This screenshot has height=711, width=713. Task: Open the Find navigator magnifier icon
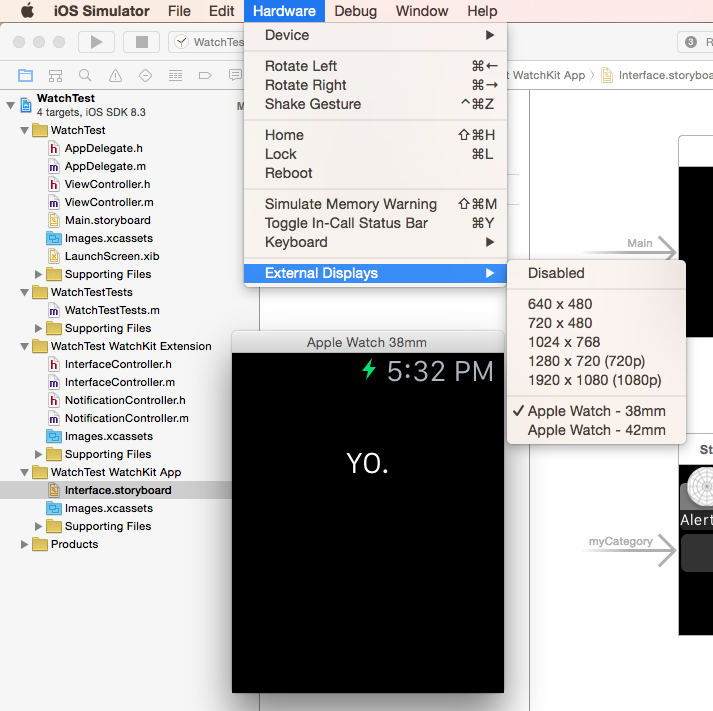tap(85, 75)
